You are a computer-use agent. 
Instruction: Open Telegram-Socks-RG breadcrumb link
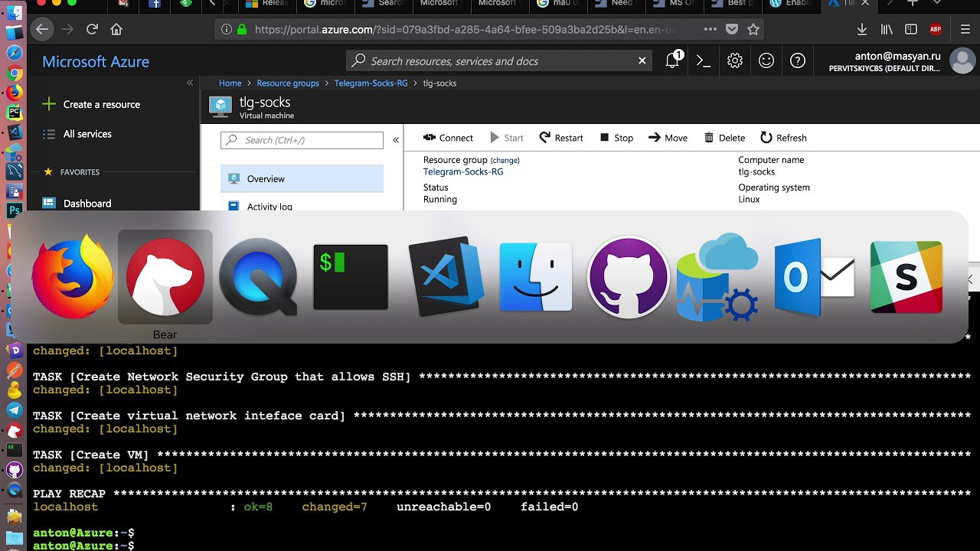pyautogui.click(x=371, y=83)
